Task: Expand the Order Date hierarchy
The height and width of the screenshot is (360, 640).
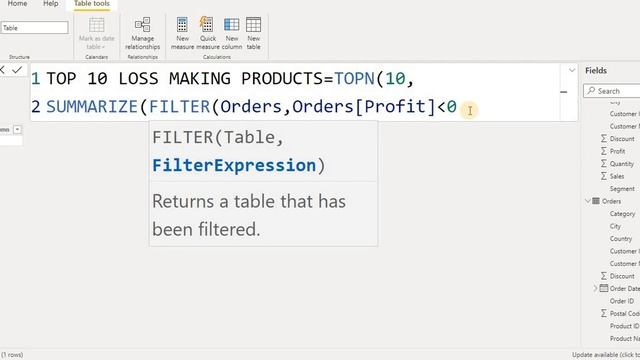Action: [596, 289]
